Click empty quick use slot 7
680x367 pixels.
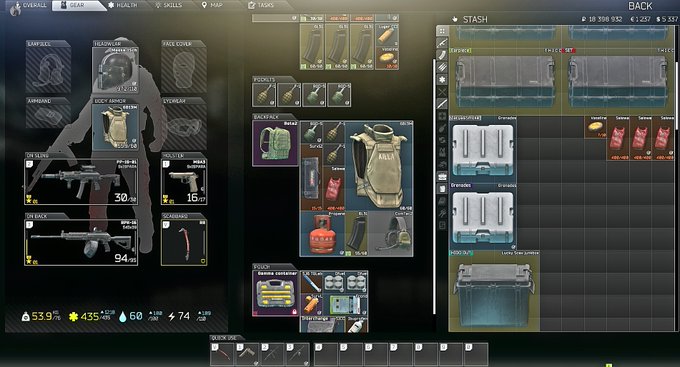coord(401,354)
